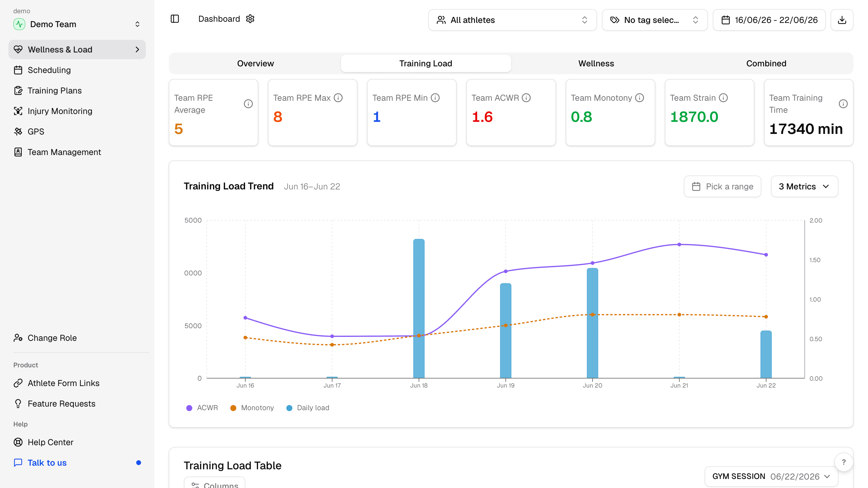Switch to the Overview tab
This screenshot has width=868, height=488.
click(255, 63)
